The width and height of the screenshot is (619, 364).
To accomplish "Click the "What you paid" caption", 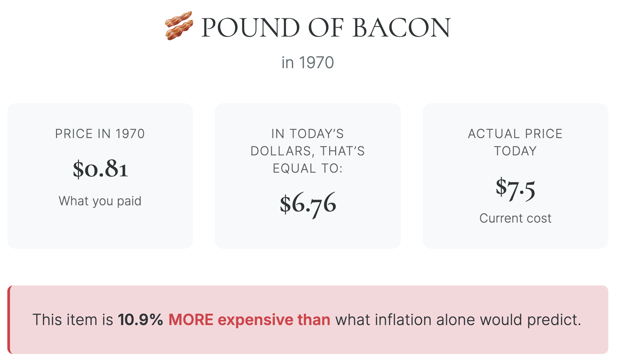I will tap(100, 201).
